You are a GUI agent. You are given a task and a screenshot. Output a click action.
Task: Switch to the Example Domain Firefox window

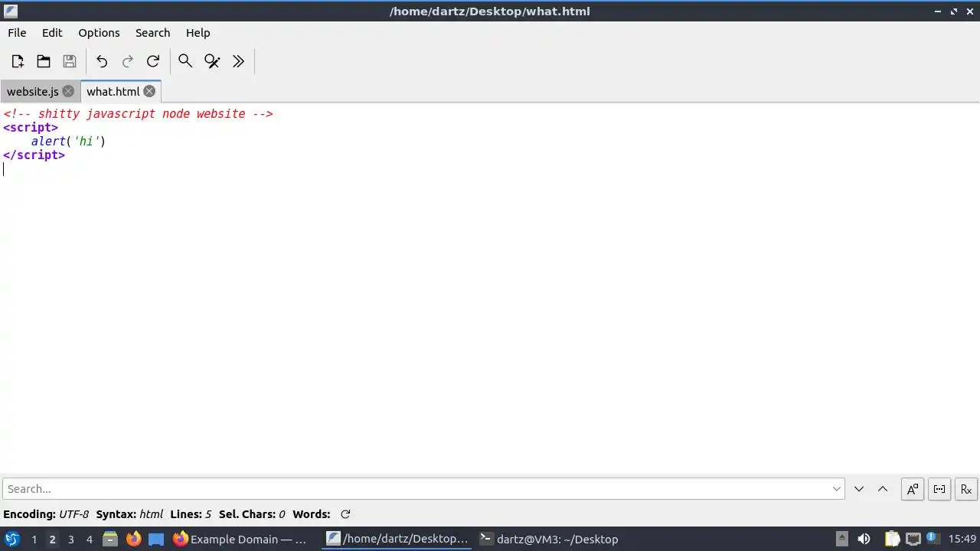240,539
